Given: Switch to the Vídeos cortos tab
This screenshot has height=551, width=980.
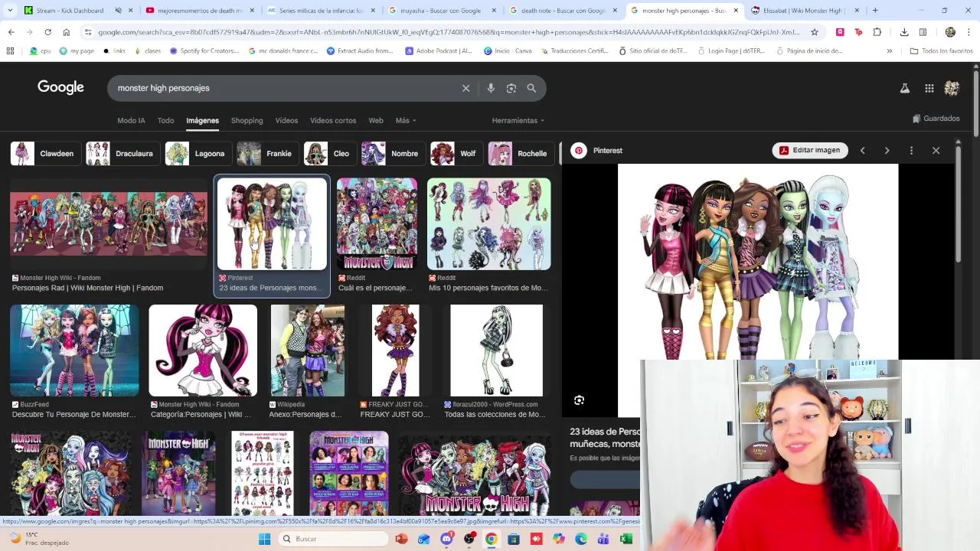Looking at the screenshot, I should point(333,121).
